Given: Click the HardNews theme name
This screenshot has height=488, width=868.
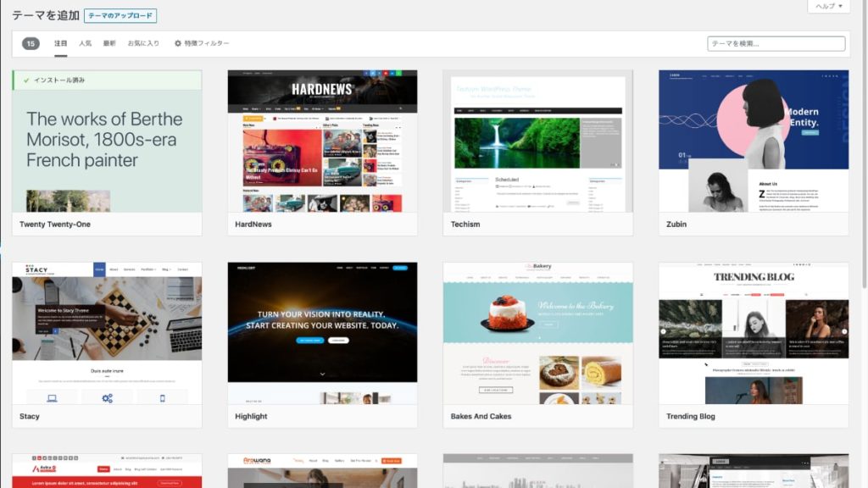Looking at the screenshot, I should tap(253, 224).
